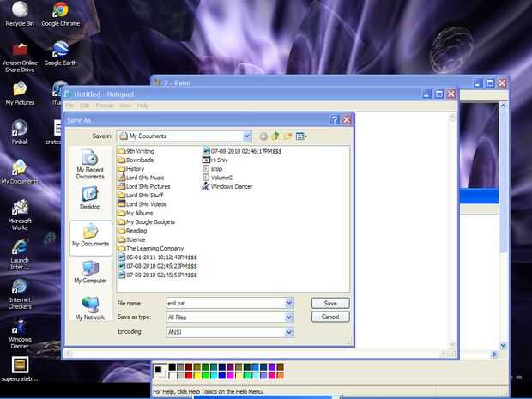This screenshot has width=532, height=399.
Task: Launch Google Chrome from the desktop
Action: (60, 14)
